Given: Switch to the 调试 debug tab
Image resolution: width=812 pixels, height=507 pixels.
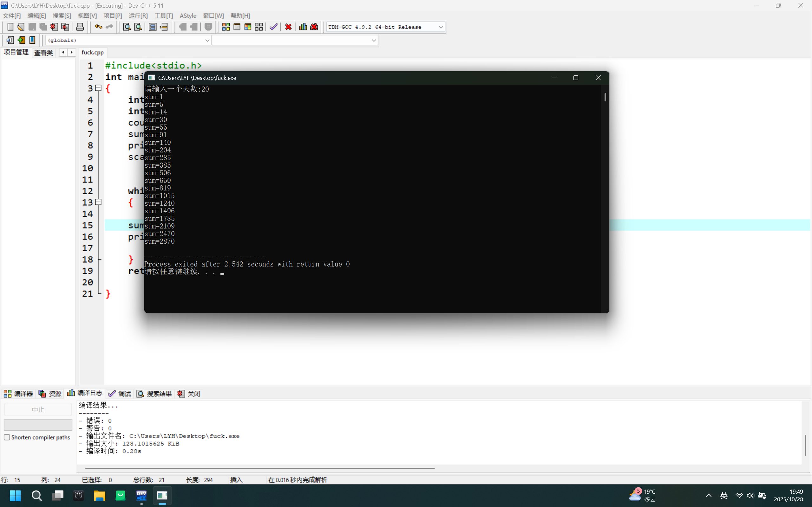Looking at the screenshot, I should click(x=120, y=394).
